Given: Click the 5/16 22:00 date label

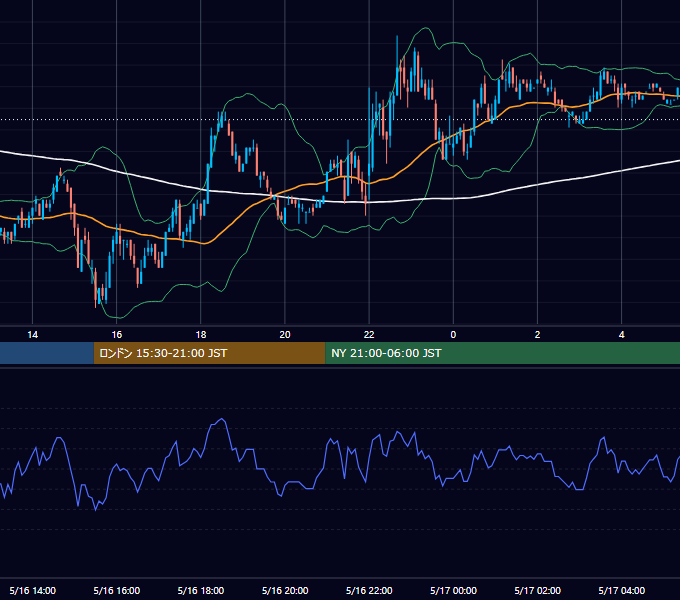Looking at the screenshot, I should [x=369, y=590].
